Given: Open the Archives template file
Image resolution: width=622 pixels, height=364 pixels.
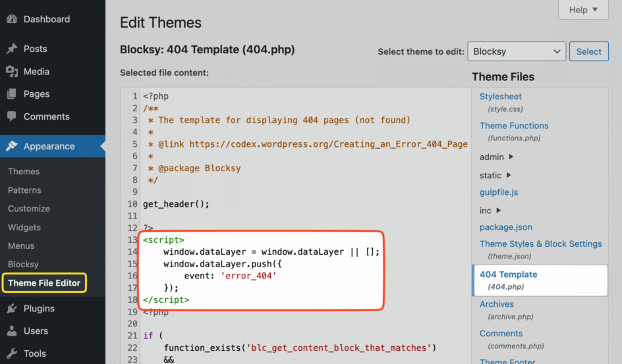Looking at the screenshot, I should click(497, 304).
